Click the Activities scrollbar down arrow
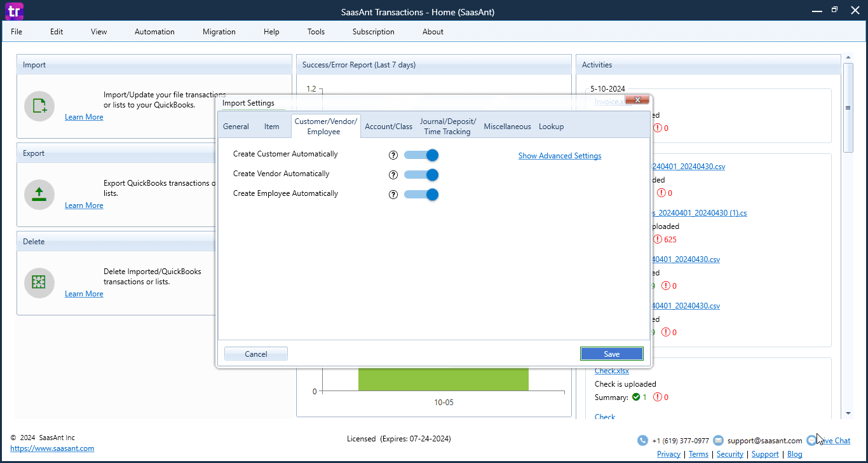Image resolution: width=868 pixels, height=463 pixels. [848, 413]
